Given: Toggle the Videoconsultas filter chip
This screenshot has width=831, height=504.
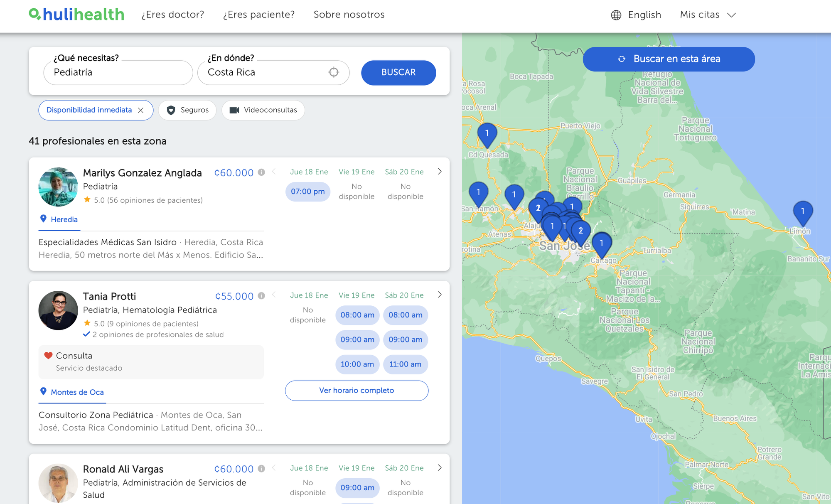Looking at the screenshot, I should coord(263,110).
